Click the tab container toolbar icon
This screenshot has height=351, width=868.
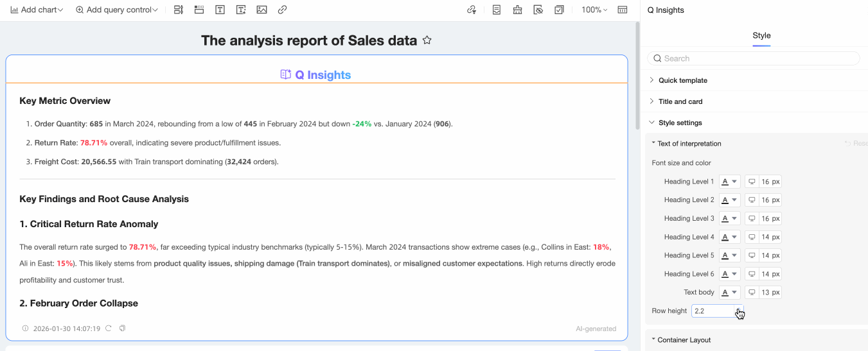[x=199, y=10]
